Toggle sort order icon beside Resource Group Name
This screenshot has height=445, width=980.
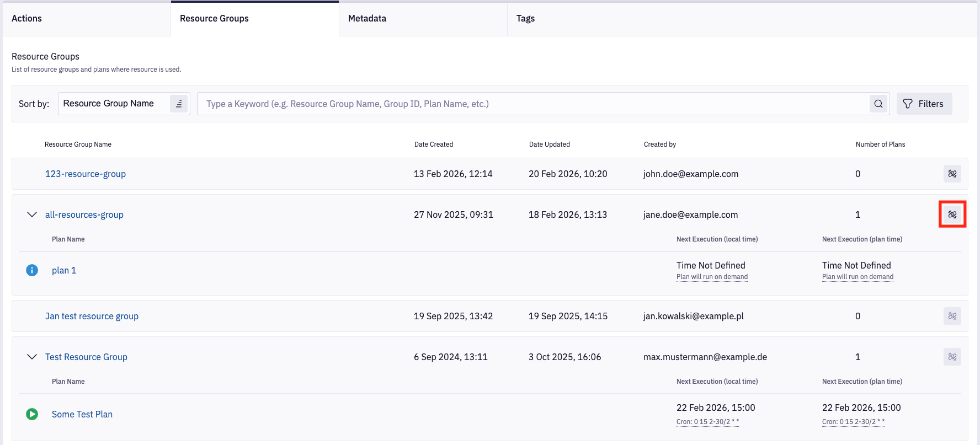tap(179, 104)
